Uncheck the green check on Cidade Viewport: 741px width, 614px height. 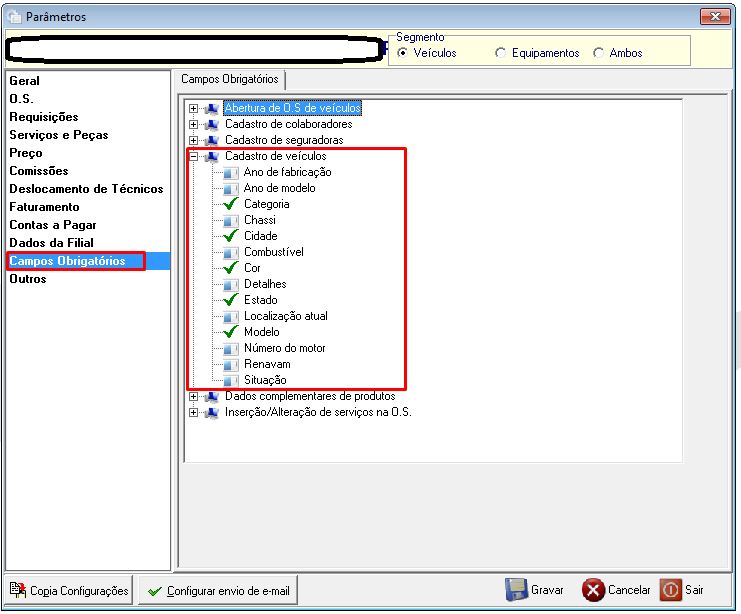[231, 235]
